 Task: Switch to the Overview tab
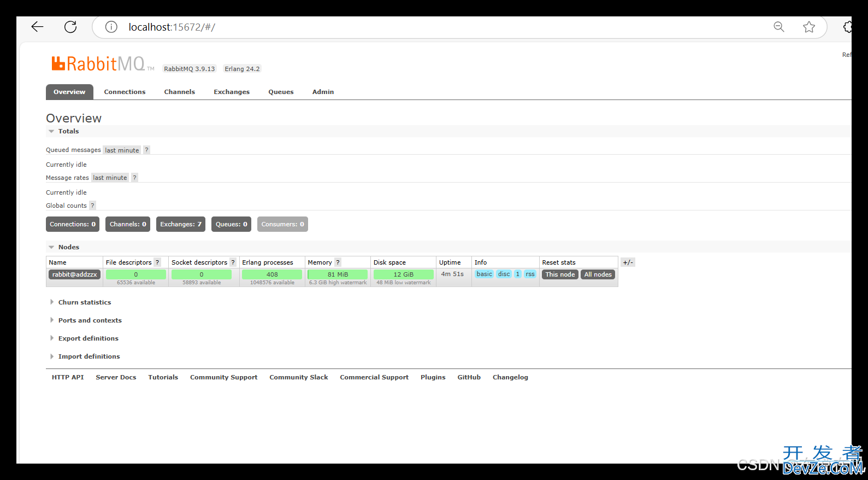pyautogui.click(x=69, y=92)
